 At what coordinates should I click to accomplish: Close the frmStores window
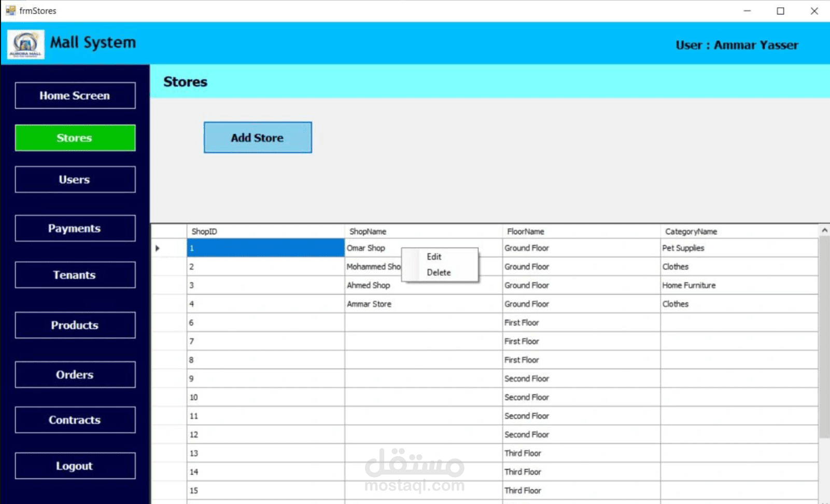click(x=814, y=11)
